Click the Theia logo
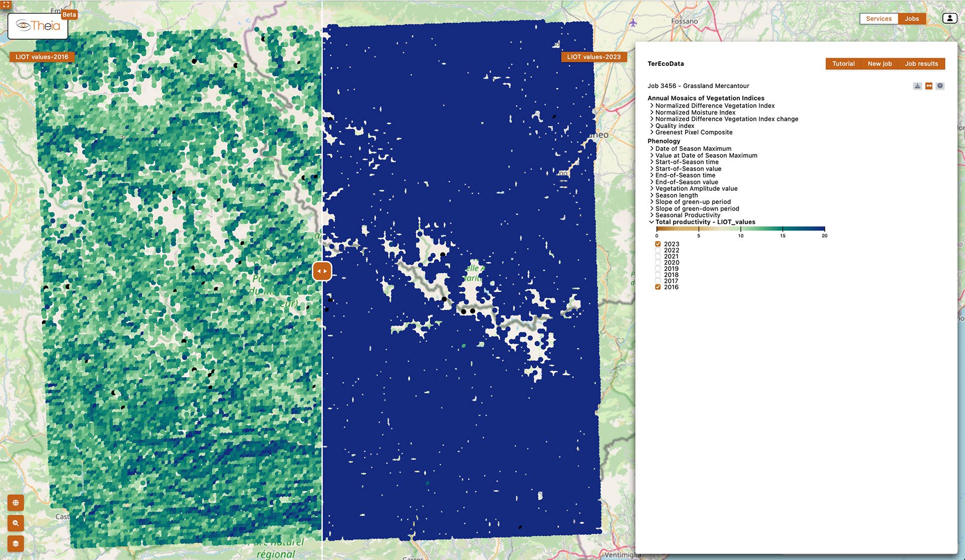Image resolution: width=965 pixels, height=560 pixels. [38, 26]
